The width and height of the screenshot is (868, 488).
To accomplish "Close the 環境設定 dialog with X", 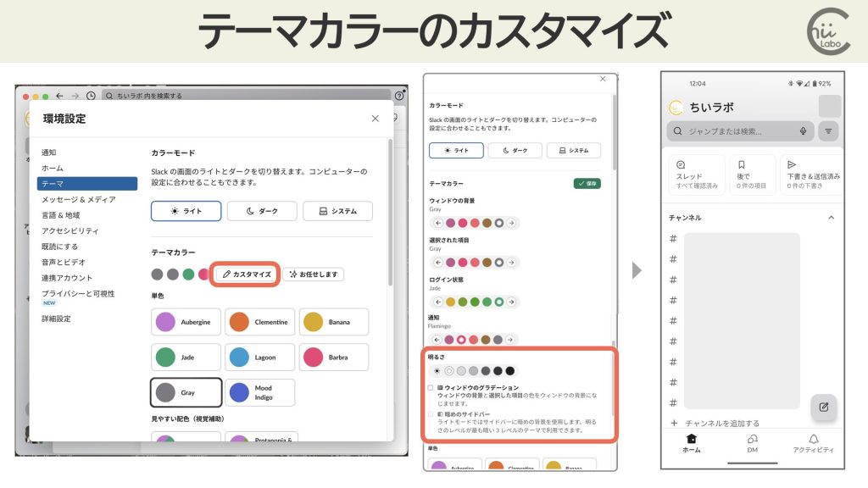I will (x=376, y=119).
